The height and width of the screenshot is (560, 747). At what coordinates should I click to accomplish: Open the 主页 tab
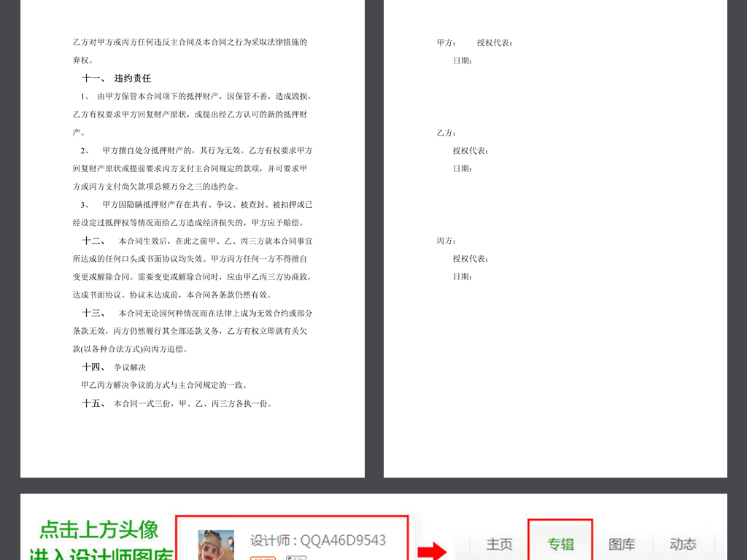[500, 544]
